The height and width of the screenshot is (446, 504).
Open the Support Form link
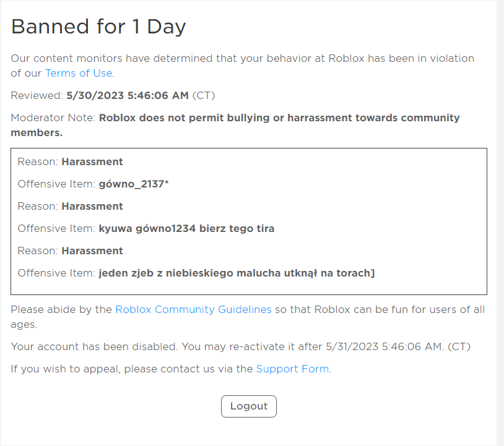[x=292, y=369]
